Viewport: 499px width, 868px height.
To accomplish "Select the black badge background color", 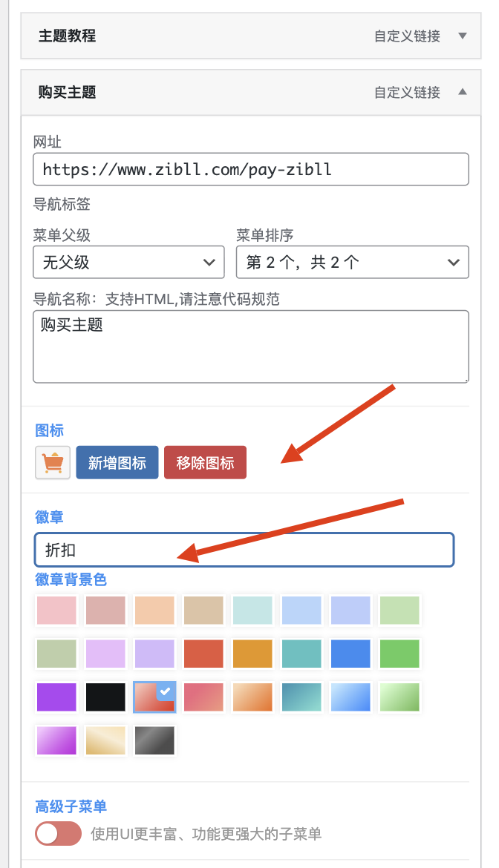I will (105, 697).
